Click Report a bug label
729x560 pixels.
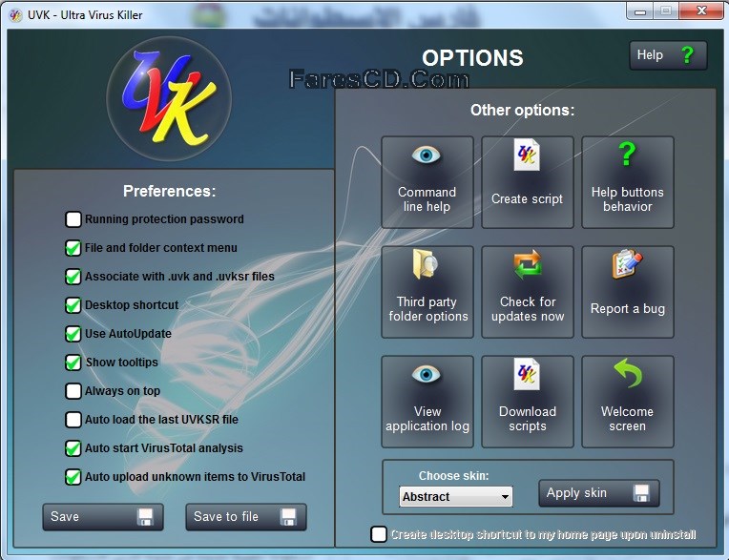(628, 309)
